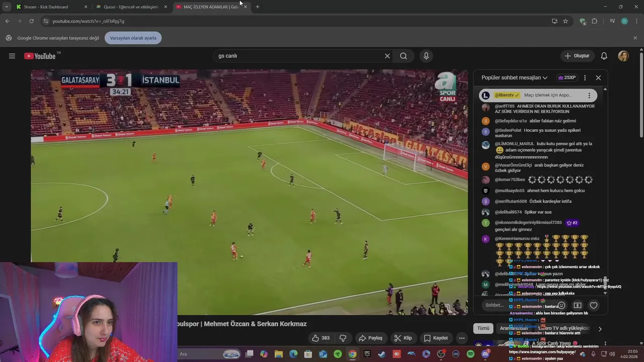Viewport: 644px width, 362px height.
Task: Switch to the Stream - Kick Dashboard tab
Action: (x=51, y=7)
